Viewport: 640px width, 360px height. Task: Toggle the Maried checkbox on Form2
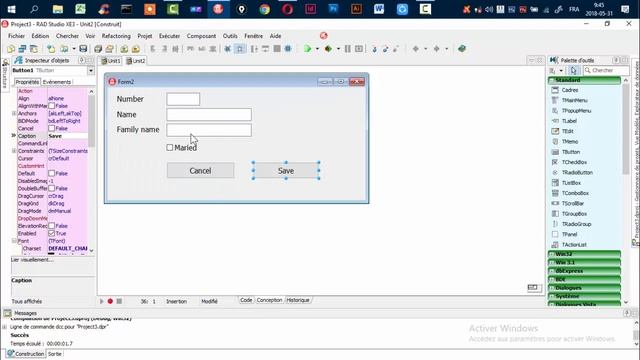[x=170, y=148]
